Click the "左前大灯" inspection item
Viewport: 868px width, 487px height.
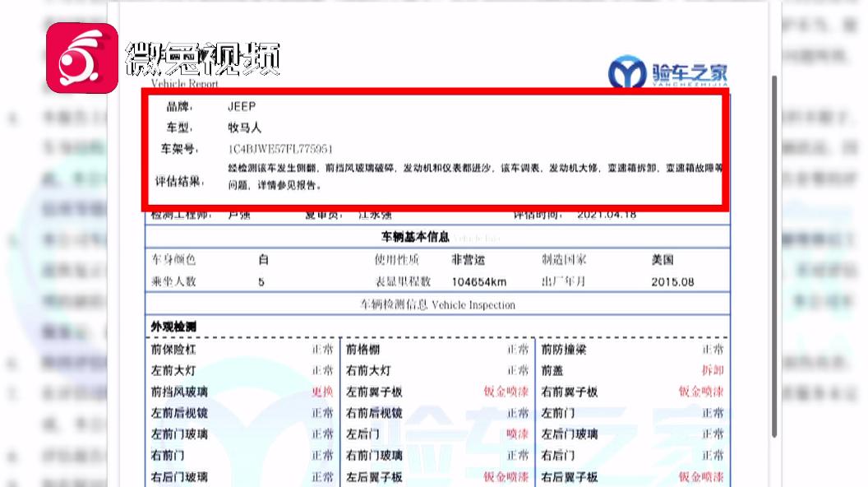(173, 371)
